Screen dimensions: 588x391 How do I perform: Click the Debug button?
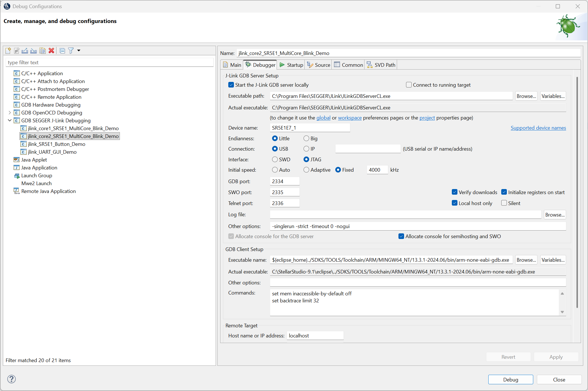(x=510, y=380)
